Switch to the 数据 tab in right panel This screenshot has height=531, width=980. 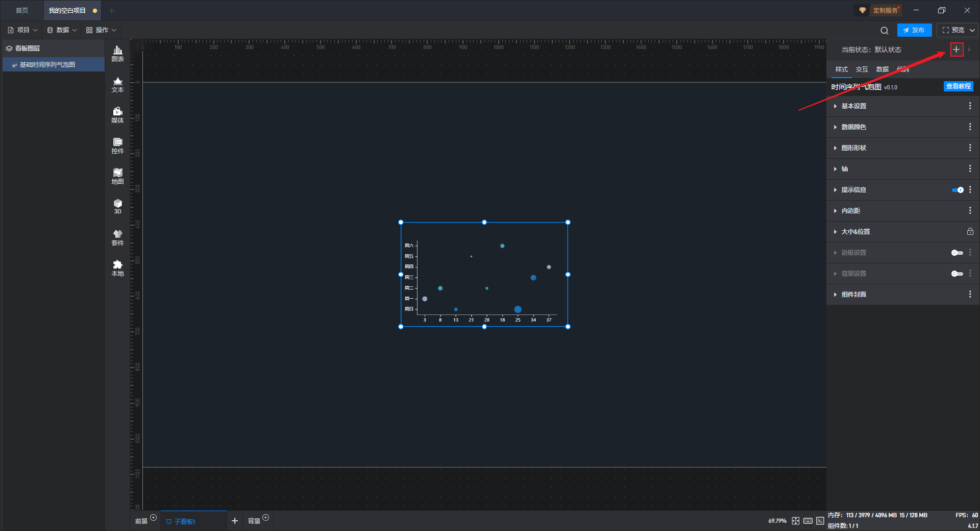(883, 69)
